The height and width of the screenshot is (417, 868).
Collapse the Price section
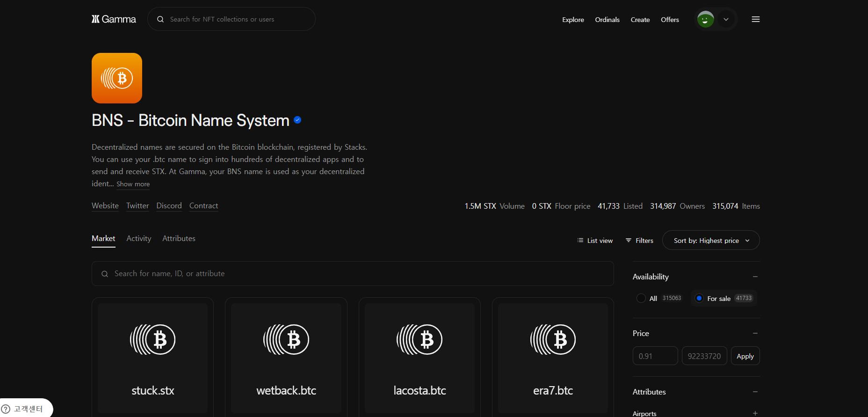755,333
